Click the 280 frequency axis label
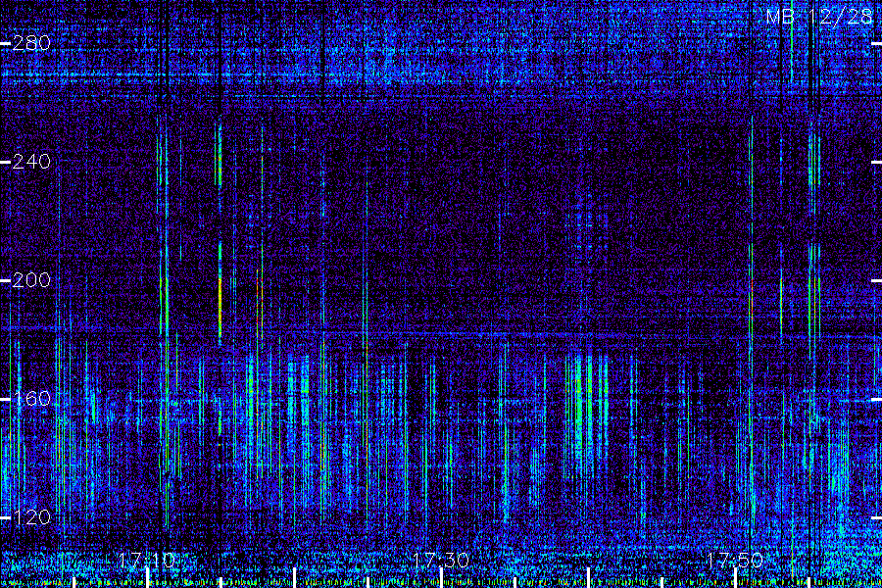This screenshot has height=588, width=882. click(31, 43)
